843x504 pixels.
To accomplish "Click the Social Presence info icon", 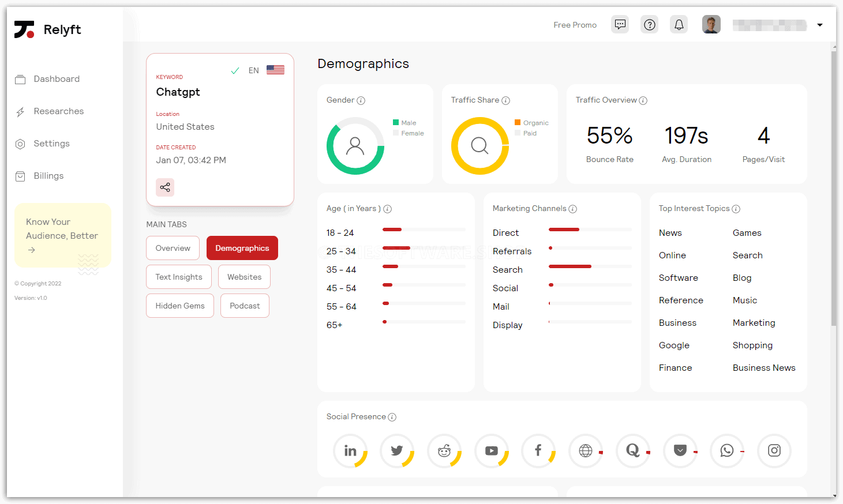I will (x=392, y=417).
